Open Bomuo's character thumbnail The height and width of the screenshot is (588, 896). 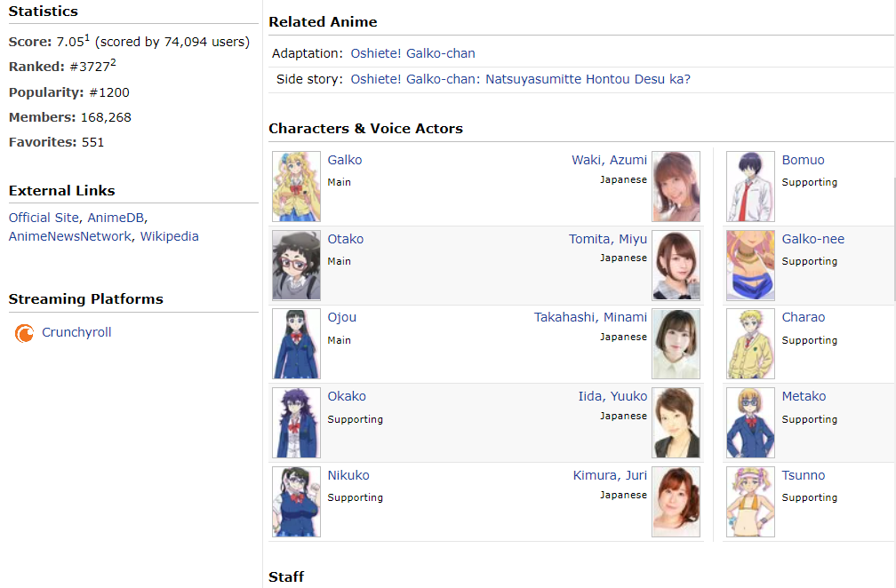750,187
